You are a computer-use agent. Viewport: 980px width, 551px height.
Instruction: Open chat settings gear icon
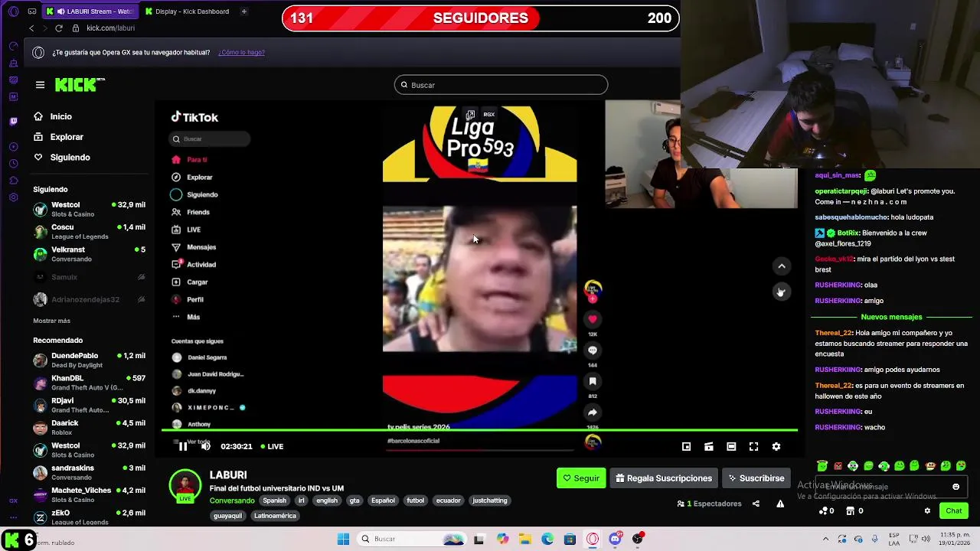(x=927, y=510)
